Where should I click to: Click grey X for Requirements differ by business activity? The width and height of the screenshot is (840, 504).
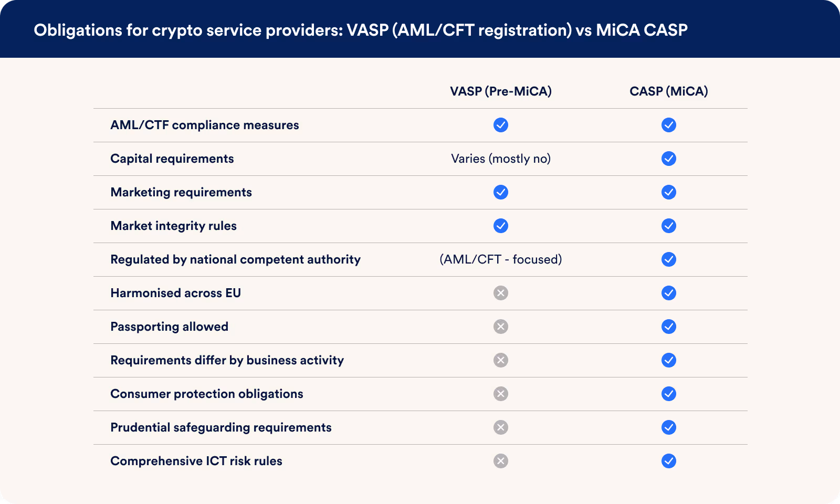501,360
